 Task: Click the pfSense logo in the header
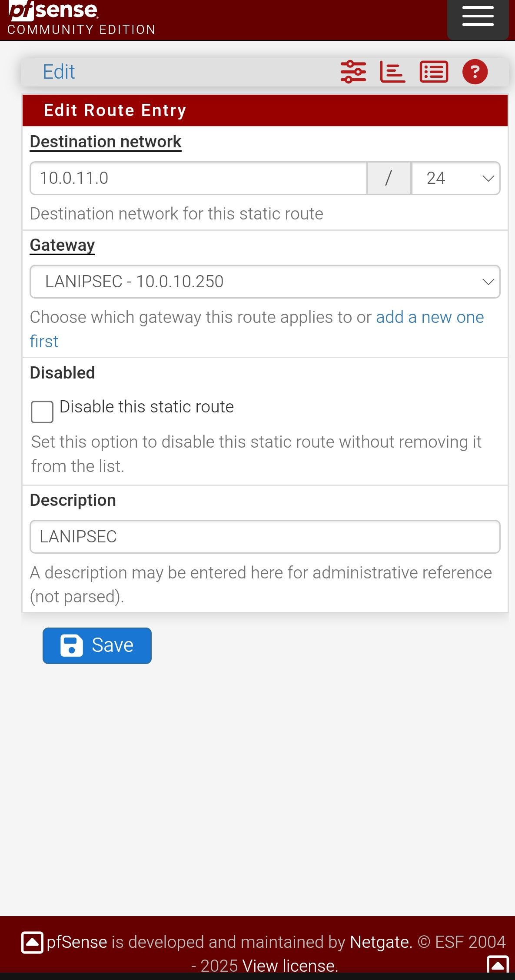tap(53, 12)
